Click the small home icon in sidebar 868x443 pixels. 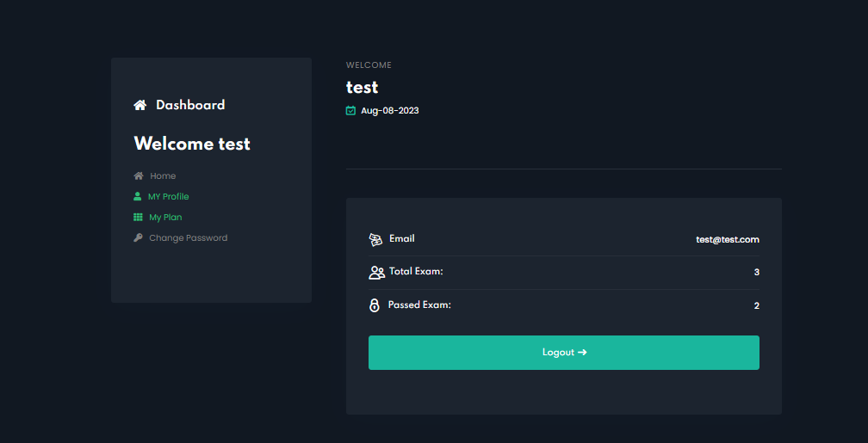pos(139,175)
